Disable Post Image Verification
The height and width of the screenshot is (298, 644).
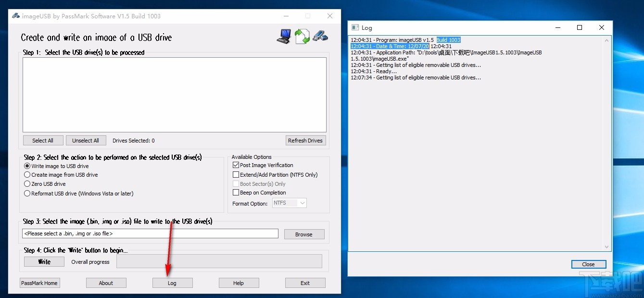click(236, 165)
